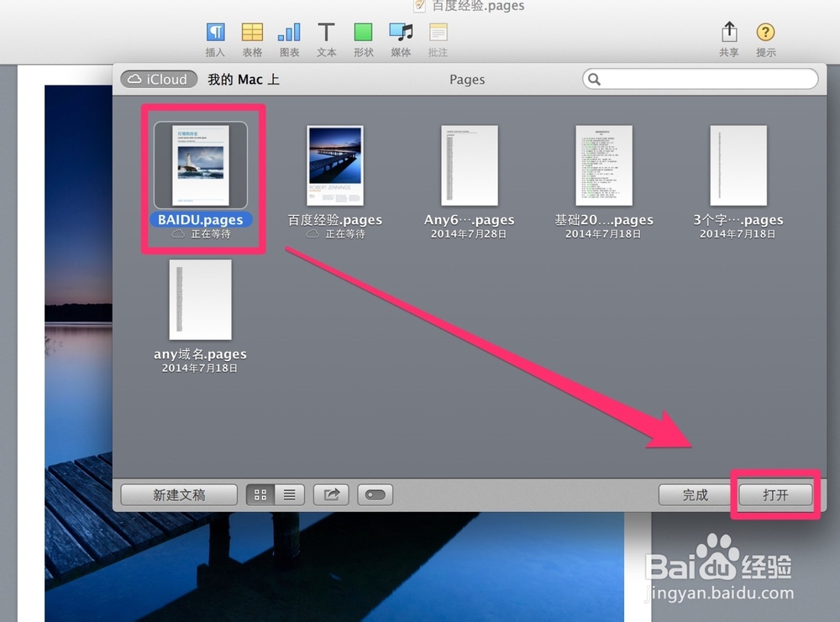Select the any域名.pages document thumbnail
The height and width of the screenshot is (622, 840).
(201, 300)
